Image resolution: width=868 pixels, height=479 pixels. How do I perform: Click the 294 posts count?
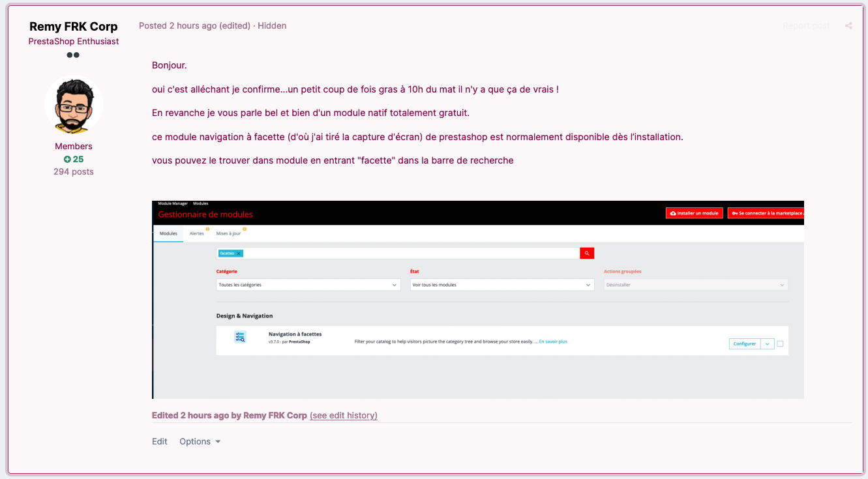click(x=74, y=171)
